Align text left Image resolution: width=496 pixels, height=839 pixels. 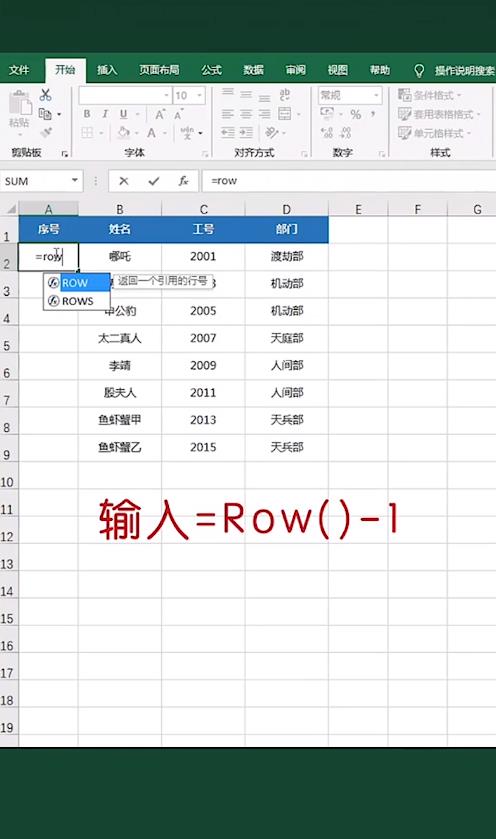point(227,114)
